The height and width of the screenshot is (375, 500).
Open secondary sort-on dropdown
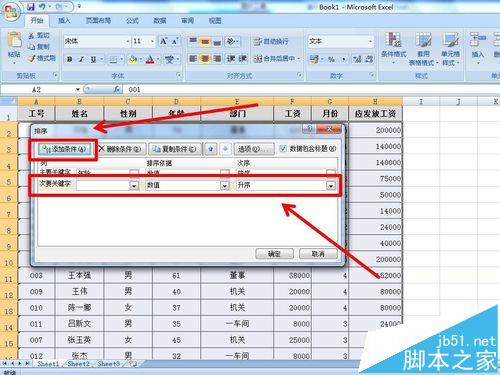[x=225, y=185]
